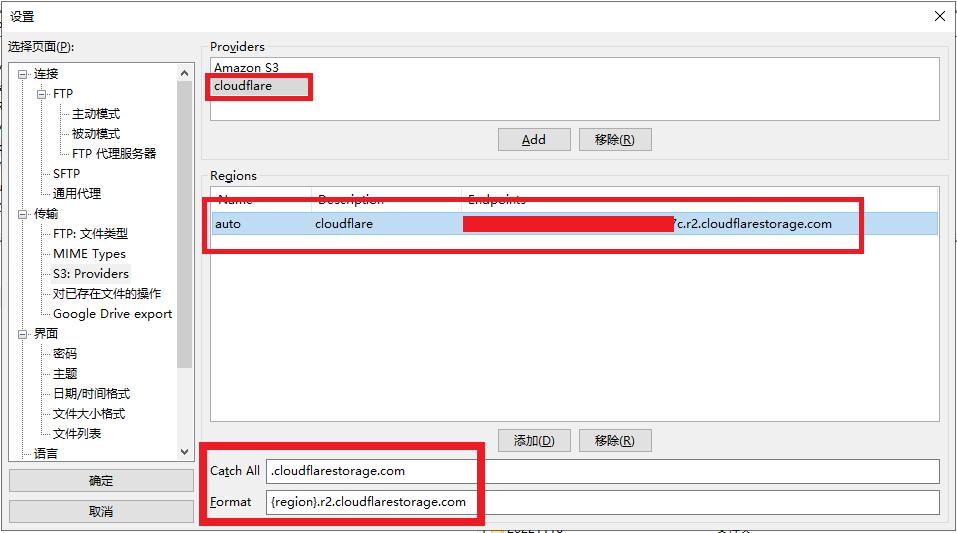This screenshot has height=533, width=957.
Task: Select 被动模式 in the page tree
Action: point(96,134)
